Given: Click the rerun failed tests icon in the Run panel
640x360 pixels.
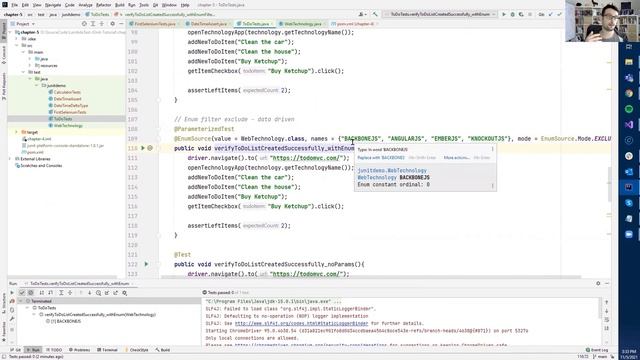Looking at the screenshot, I should click(x=12, y=301).
